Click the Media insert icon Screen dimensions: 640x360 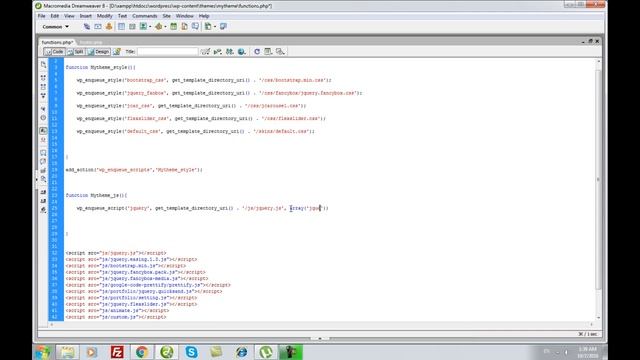158,27
